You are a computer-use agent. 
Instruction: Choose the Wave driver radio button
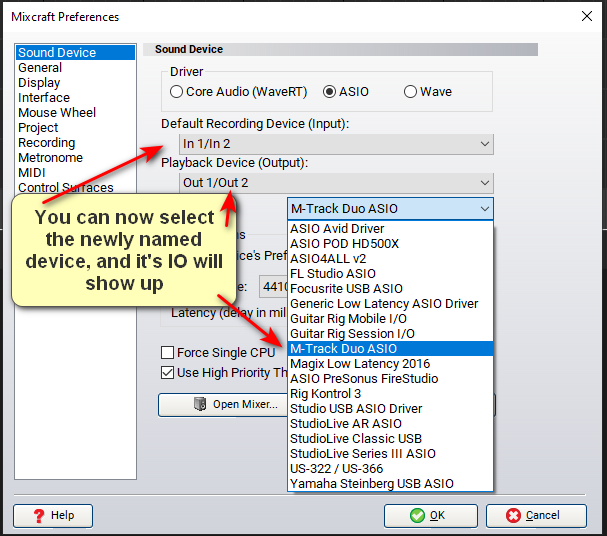point(428,92)
